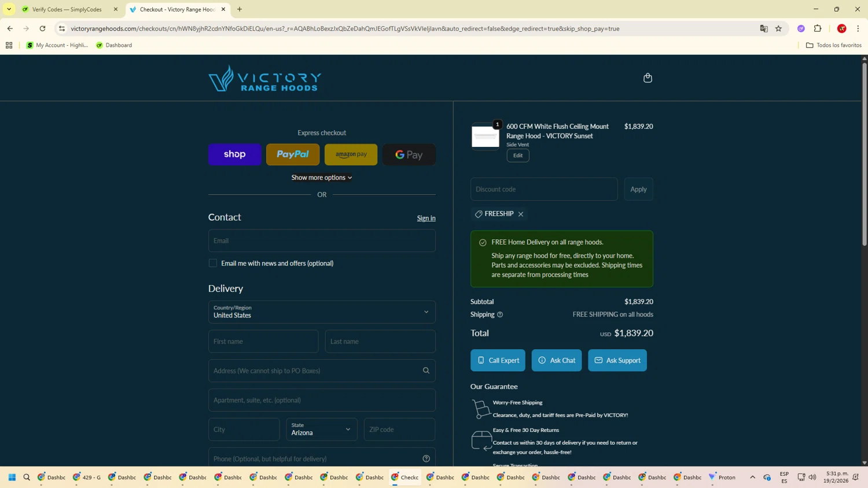Click Edit under the range hood item
868x488 pixels.
click(x=518, y=155)
